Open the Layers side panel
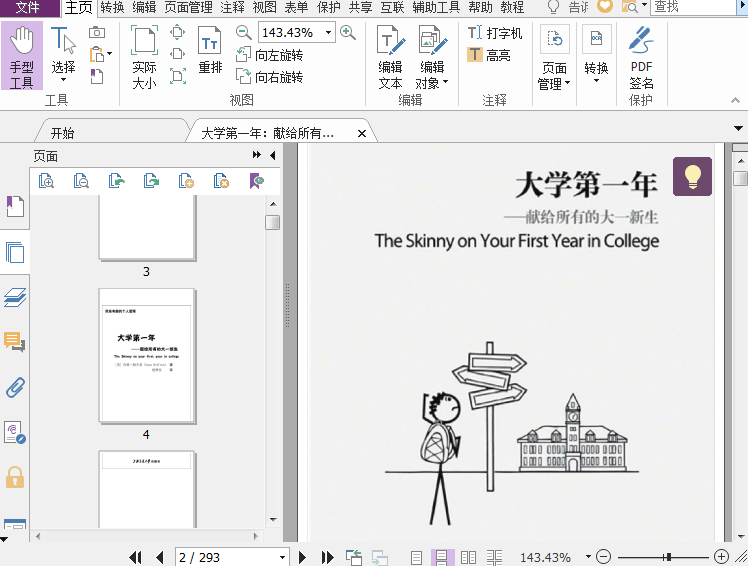The image size is (748, 566). [15, 297]
